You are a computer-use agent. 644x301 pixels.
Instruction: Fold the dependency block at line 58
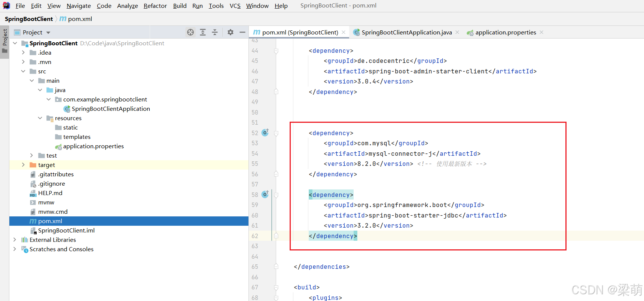276,195
